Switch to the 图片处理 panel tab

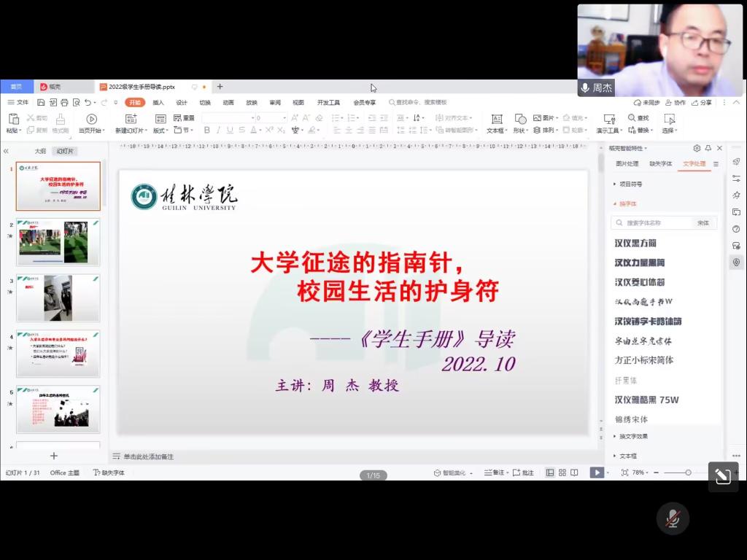tap(627, 164)
